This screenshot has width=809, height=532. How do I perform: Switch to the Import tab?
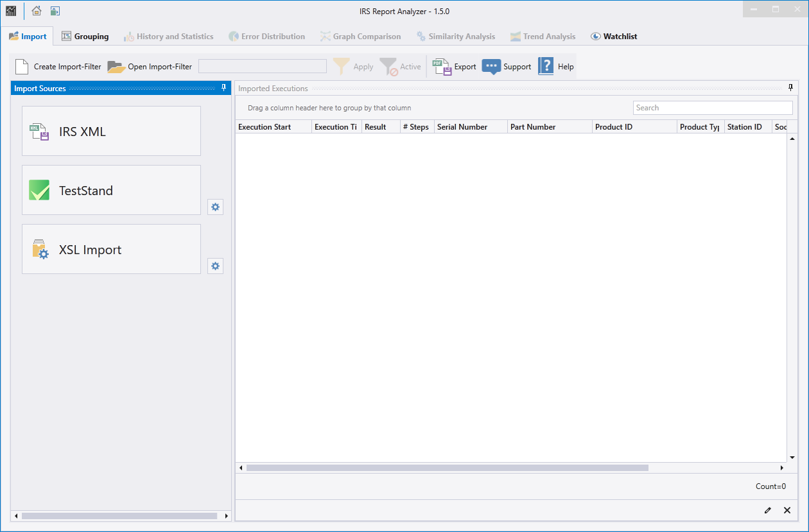pos(28,37)
